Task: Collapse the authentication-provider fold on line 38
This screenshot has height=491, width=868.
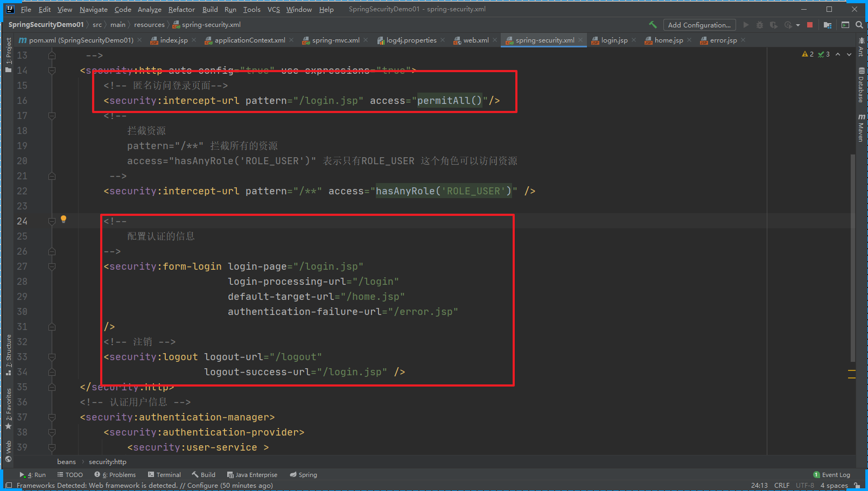Action: coord(52,432)
